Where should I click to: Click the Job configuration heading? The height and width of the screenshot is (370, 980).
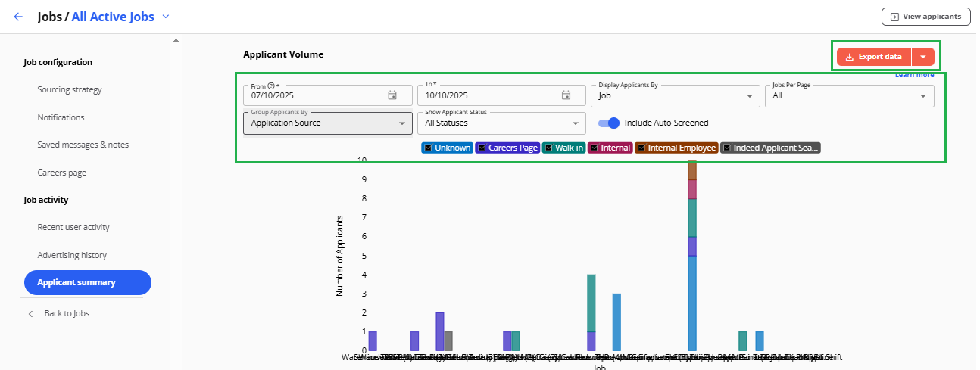click(58, 62)
